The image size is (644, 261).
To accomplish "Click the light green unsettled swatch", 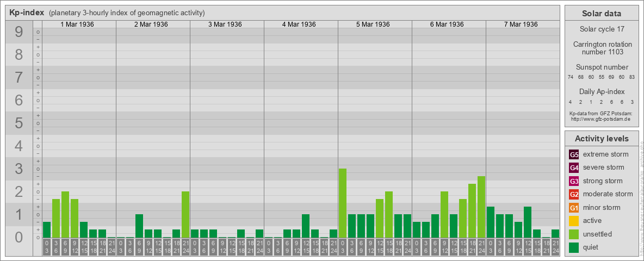I will click(x=574, y=234).
